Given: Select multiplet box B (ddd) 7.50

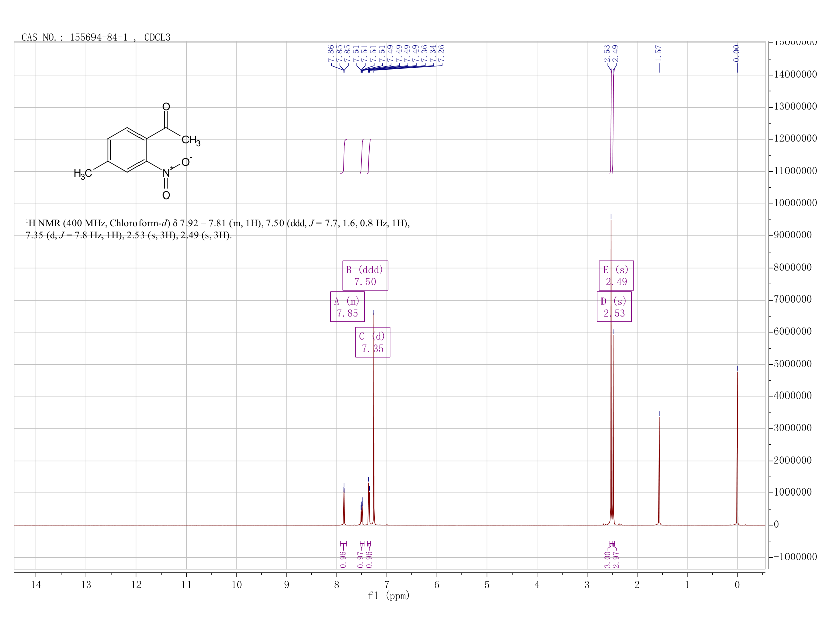Looking at the screenshot, I should (365, 276).
